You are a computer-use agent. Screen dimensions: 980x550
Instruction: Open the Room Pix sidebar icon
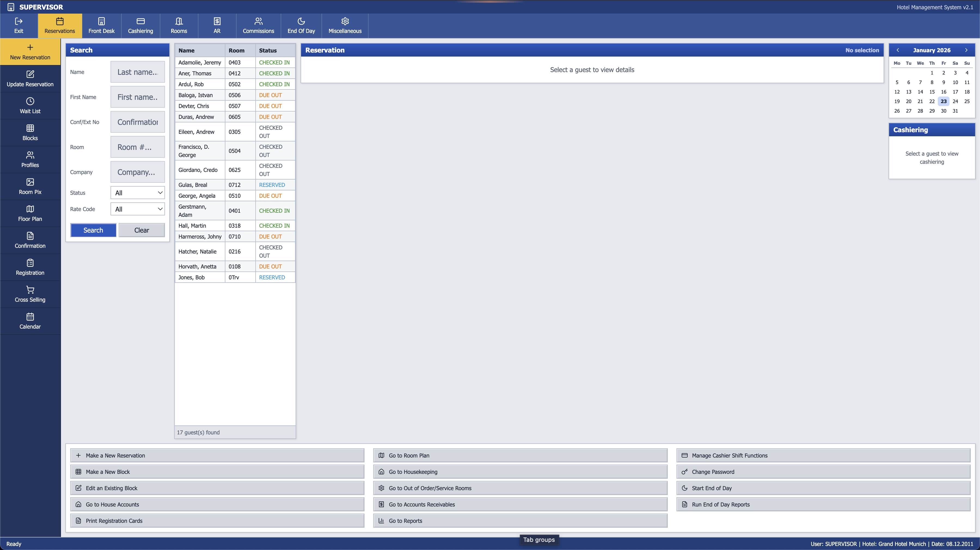pyautogui.click(x=30, y=182)
